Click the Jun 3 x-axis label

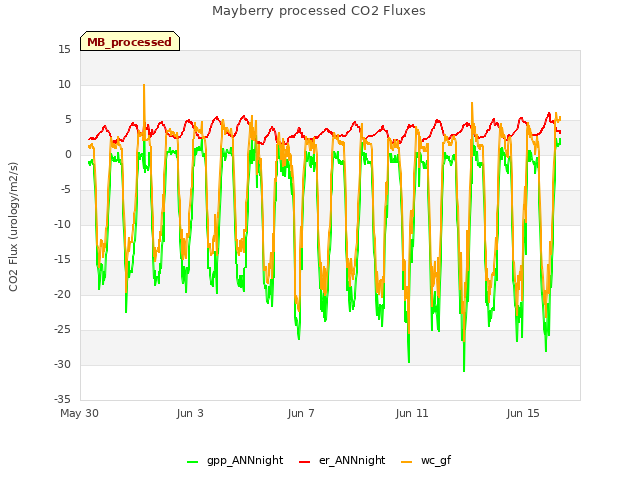[190, 413]
